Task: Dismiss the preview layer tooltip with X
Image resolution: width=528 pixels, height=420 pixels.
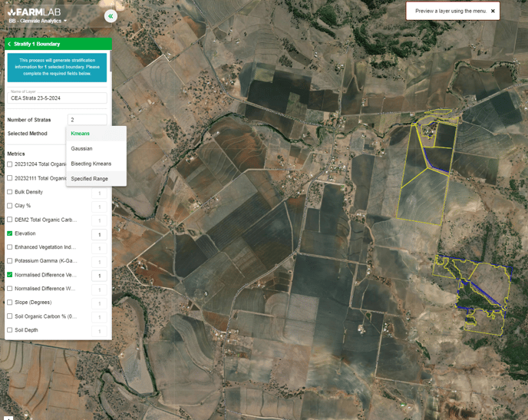Action: [x=493, y=11]
